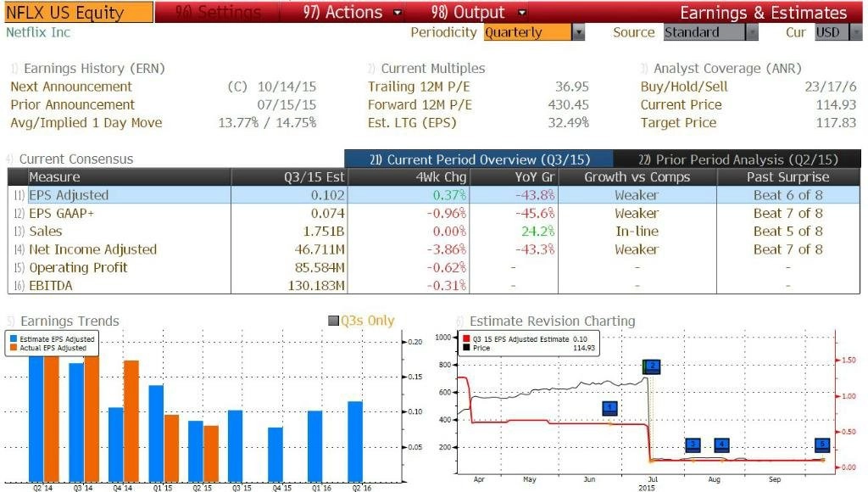Open the Current Consensus section
The height and width of the screenshot is (492, 868).
click(76, 159)
